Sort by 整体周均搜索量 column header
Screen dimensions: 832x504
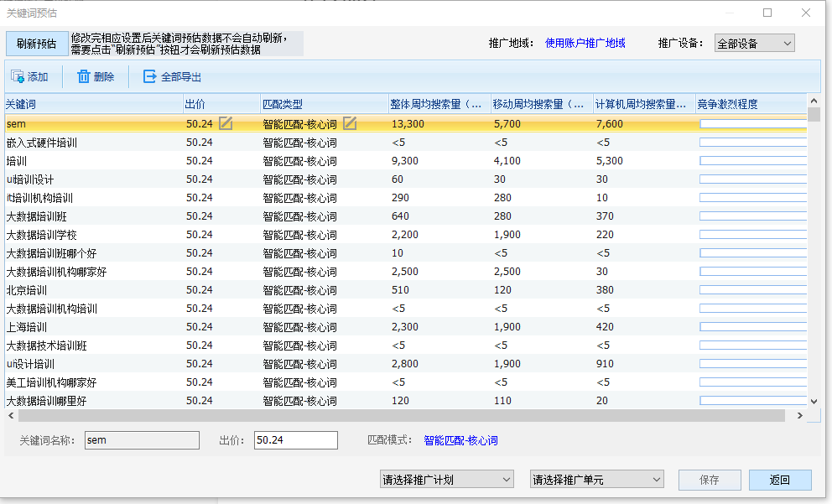[x=439, y=105]
